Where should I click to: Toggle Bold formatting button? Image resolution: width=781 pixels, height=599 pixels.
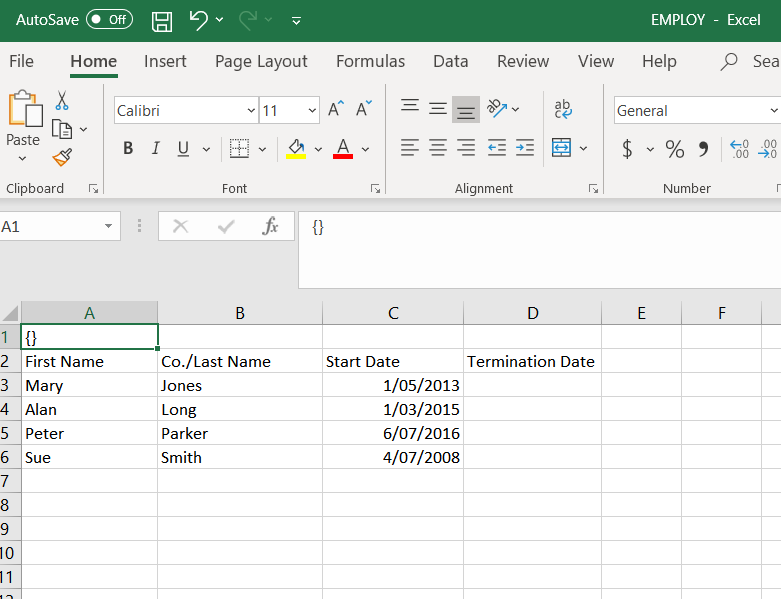[x=128, y=149]
